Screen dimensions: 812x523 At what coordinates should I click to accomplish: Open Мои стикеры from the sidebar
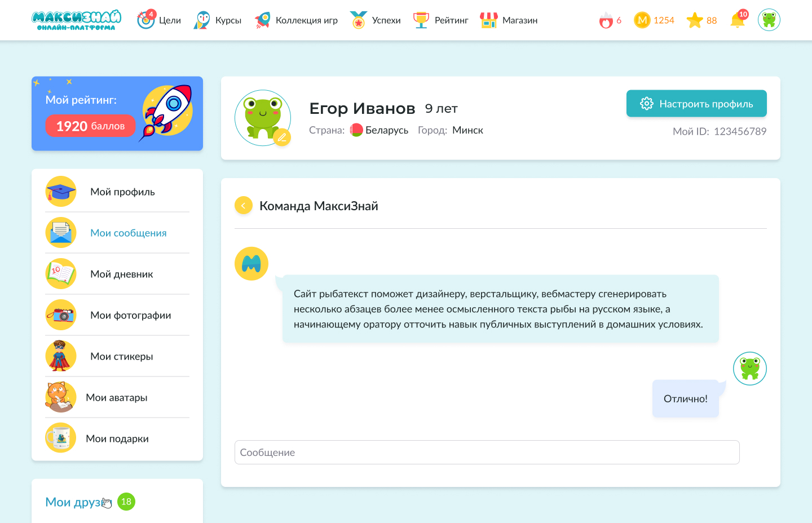pos(121,356)
